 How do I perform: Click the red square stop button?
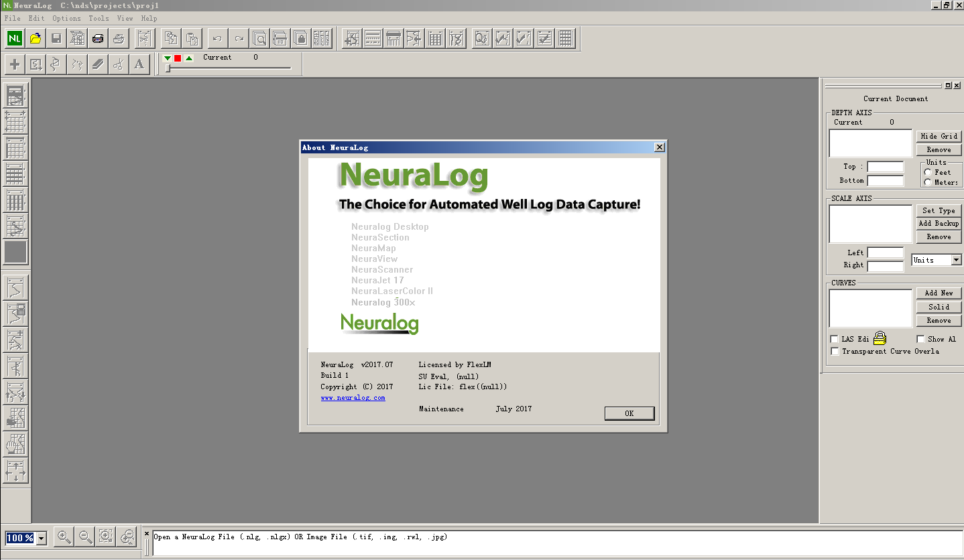pos(178,58)
